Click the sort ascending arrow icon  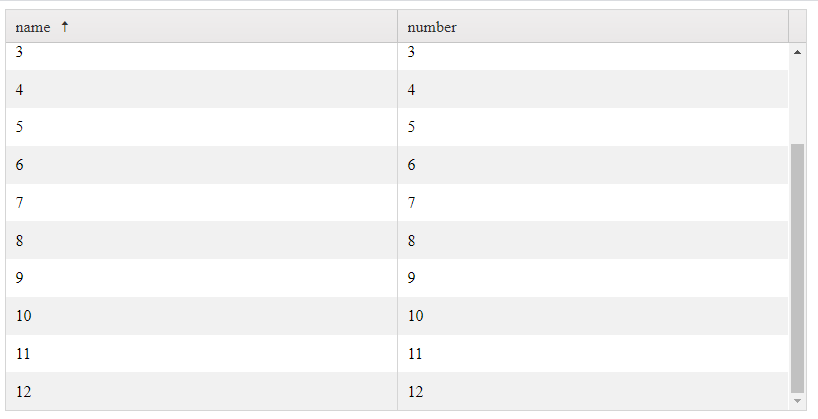click(65, 27)
